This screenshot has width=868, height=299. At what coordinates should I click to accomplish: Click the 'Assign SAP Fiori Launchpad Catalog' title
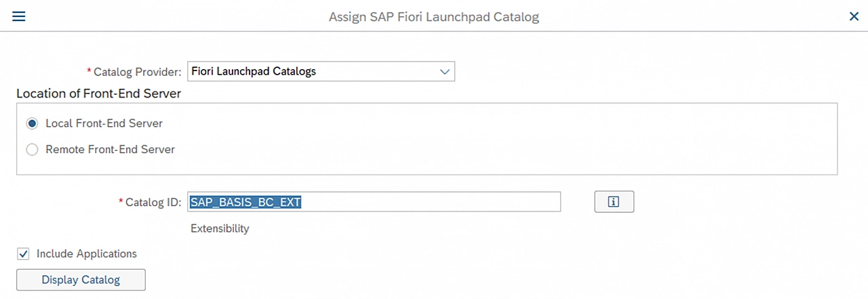pyautogui.click(x=434, y=17)
